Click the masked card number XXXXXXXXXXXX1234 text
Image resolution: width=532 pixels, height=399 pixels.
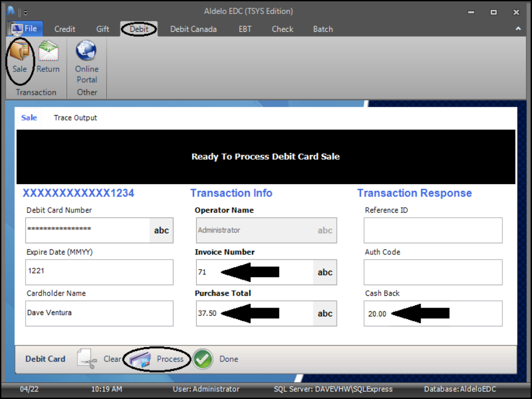click(x=79, y=193)
